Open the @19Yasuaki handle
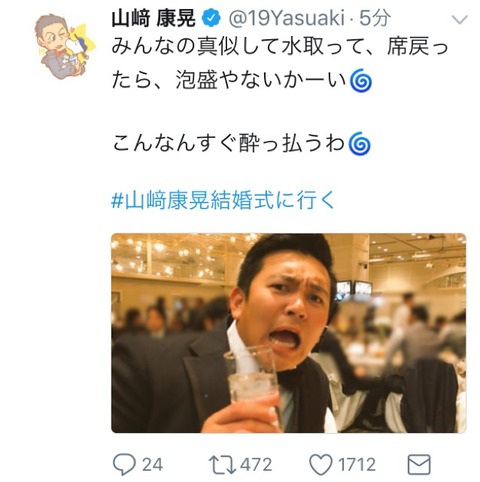The width and height of the screenshot is (480, 482). point(286,18)
